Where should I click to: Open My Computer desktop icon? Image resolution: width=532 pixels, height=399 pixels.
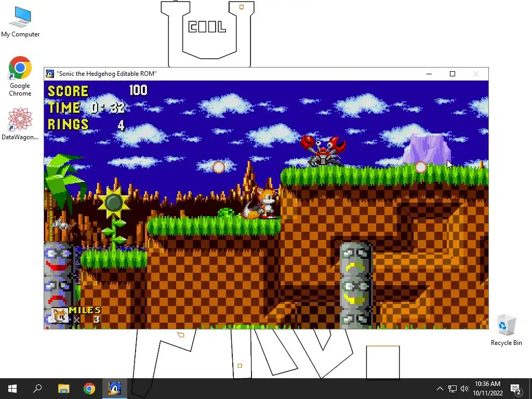tap(20, 22)
